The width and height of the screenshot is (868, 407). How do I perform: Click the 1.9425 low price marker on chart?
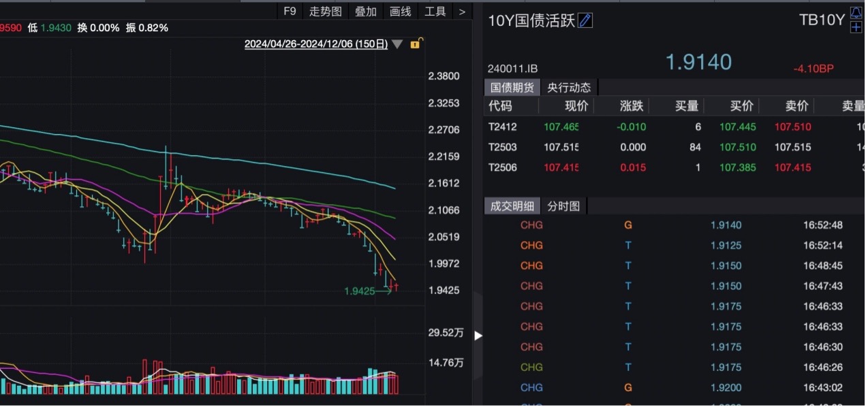tap(360, 291)
